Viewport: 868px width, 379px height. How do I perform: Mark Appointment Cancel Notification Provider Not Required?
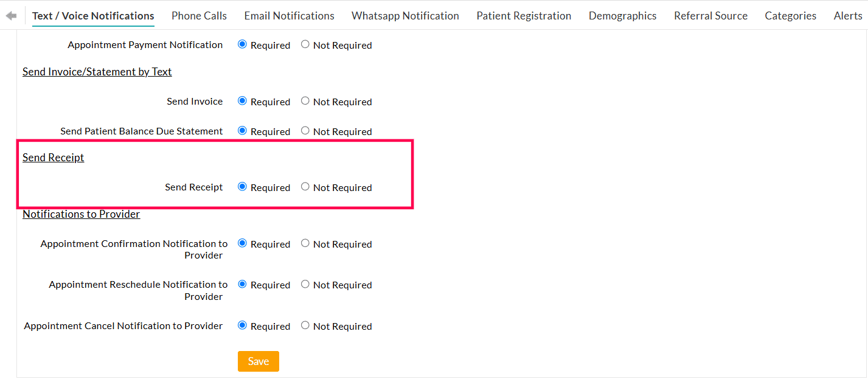coord(305,325)
